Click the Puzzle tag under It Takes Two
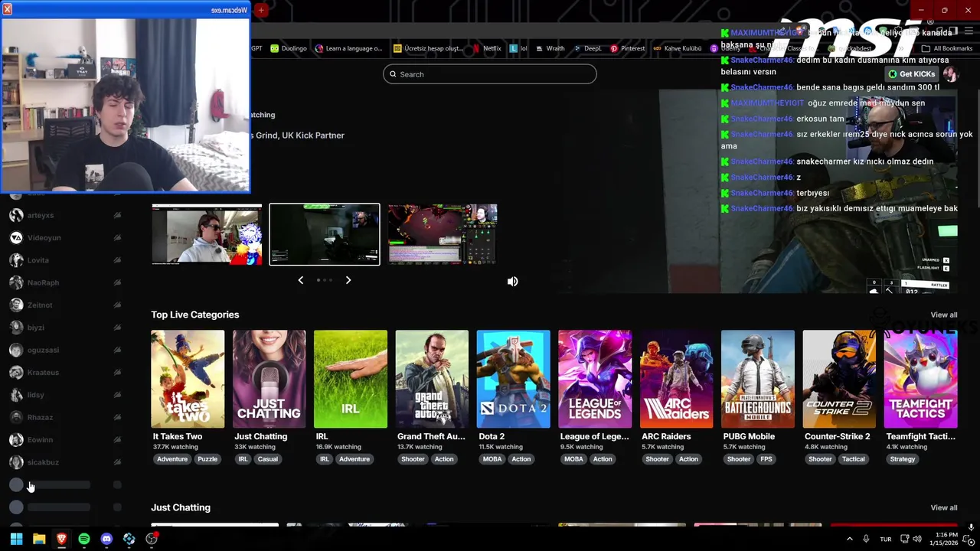 click(207, 459)
